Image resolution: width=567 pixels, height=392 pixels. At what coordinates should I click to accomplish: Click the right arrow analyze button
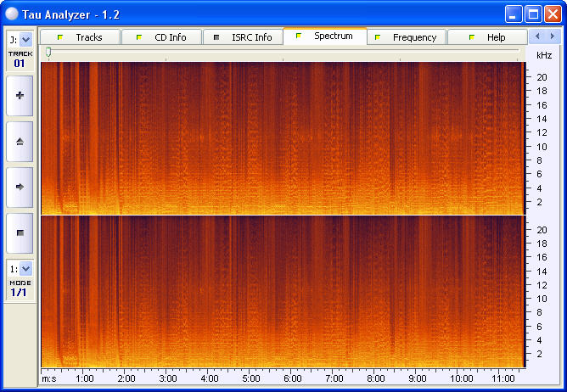(x=20, y=186)
